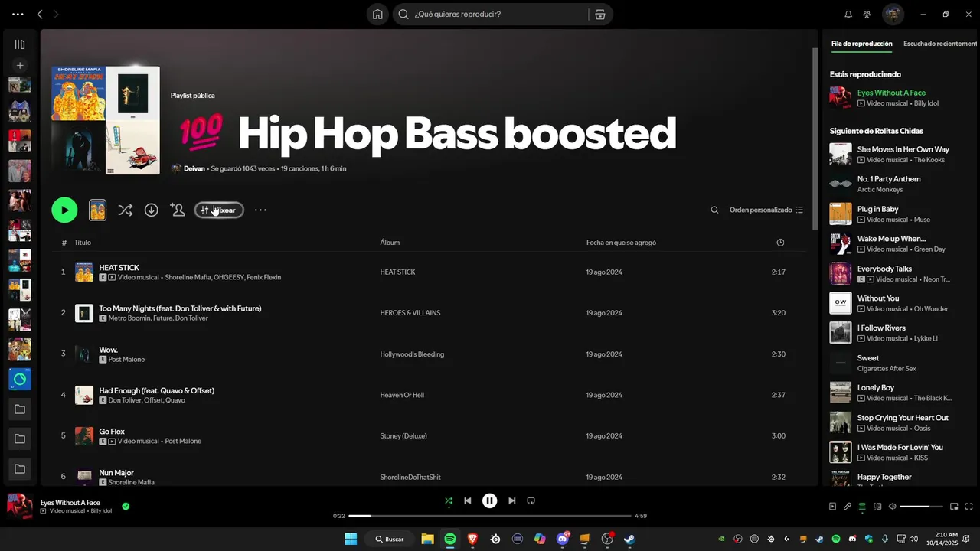The height and width of the screenshot is (551, 980).
Task: Click the song progress bar
Action: pyautogui.click(x=489, y=516)
